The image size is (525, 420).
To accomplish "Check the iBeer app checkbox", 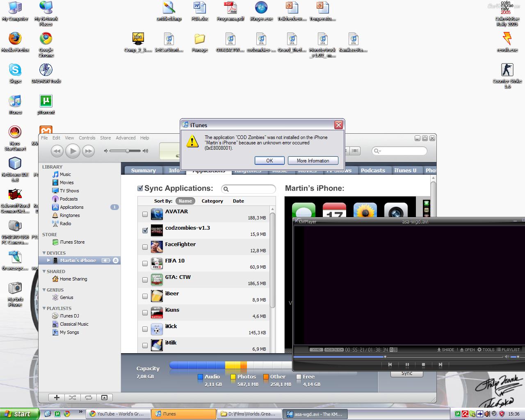I will coord(145,296).
